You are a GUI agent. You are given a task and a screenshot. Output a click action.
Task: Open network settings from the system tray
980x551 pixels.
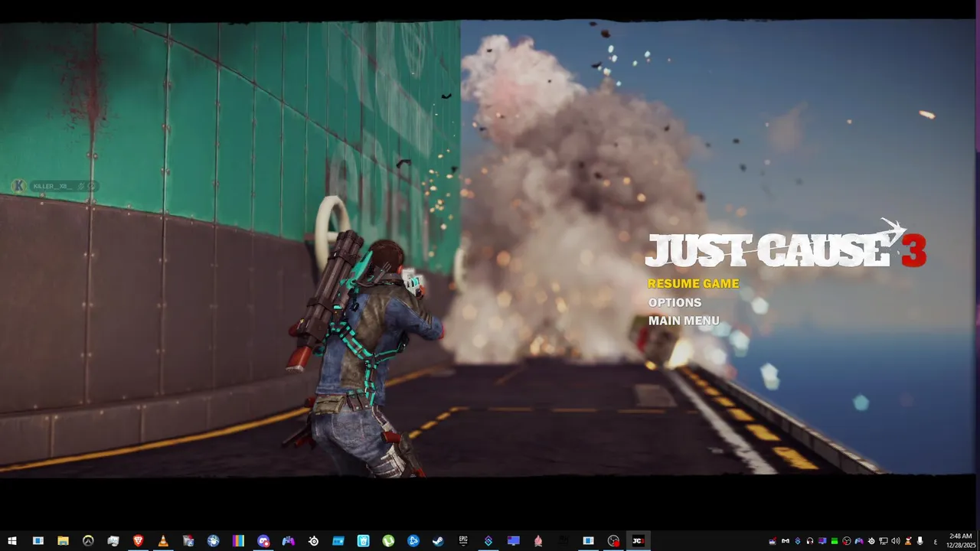(884, 541)
